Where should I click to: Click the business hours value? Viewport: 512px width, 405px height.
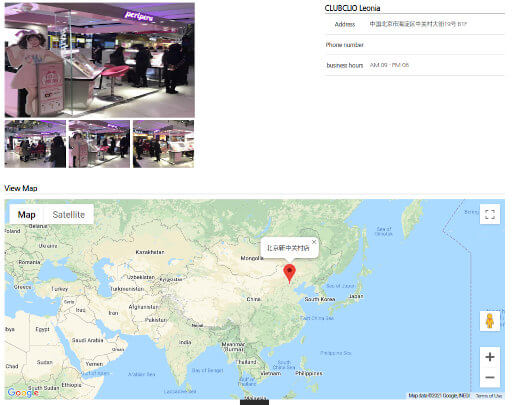[x=389, y=65]
